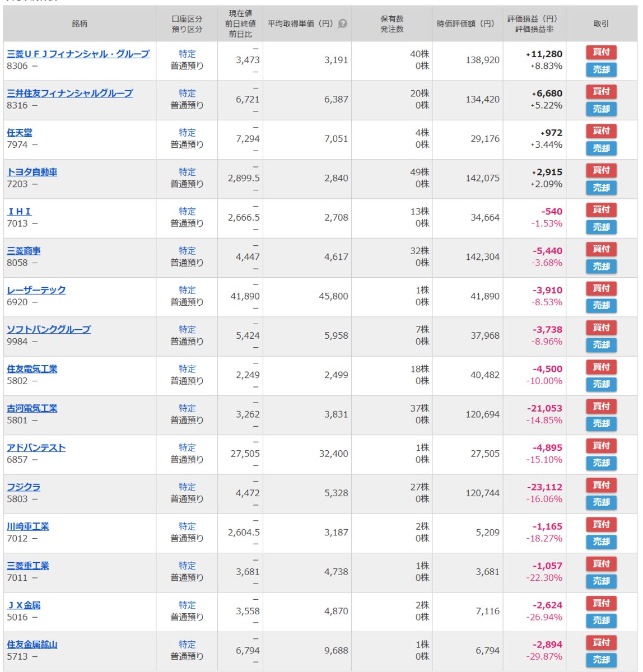Open the 川崎重工業 stock page
Viewport: 643px width, 672px height.
point(28,526)
